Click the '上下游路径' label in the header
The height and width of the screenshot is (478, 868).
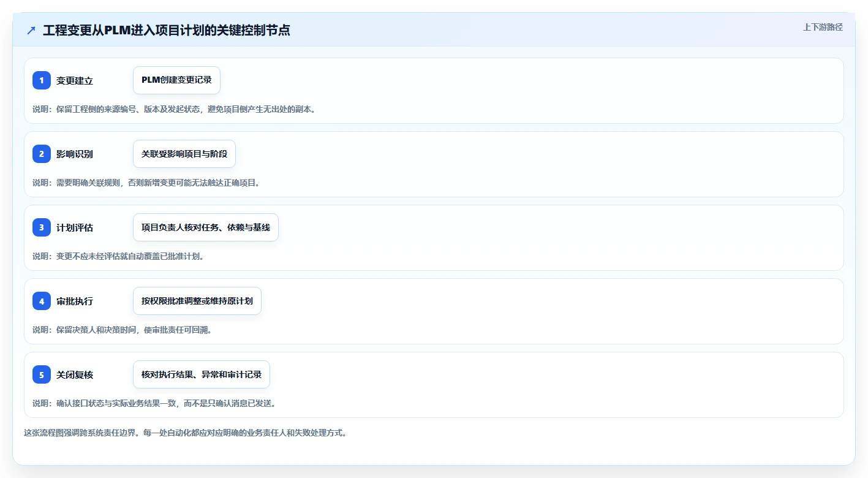click(x=823, y=27)
